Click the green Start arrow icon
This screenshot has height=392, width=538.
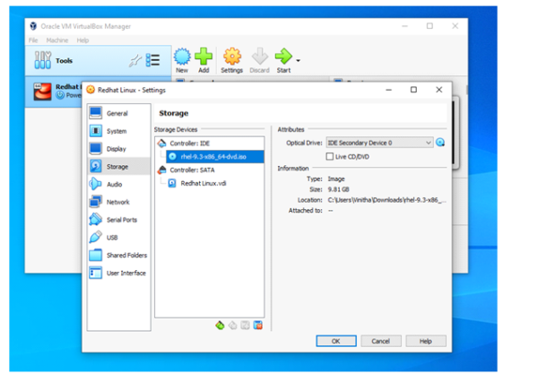[283, 57]
